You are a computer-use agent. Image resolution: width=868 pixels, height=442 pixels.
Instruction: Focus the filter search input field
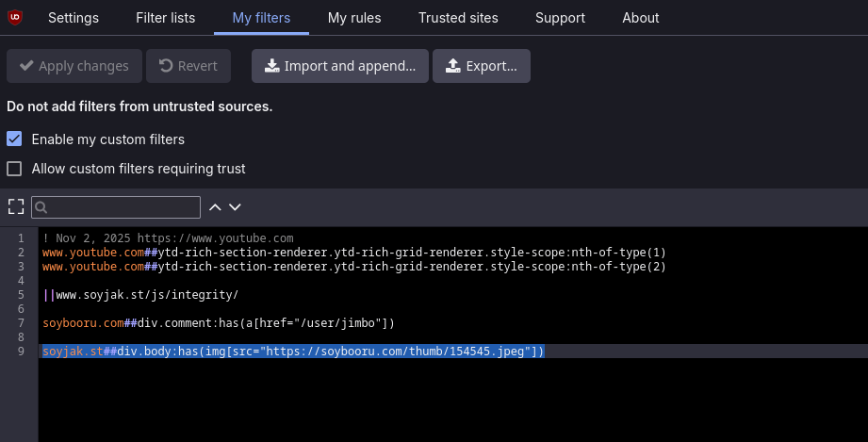[x=123, y=206]
